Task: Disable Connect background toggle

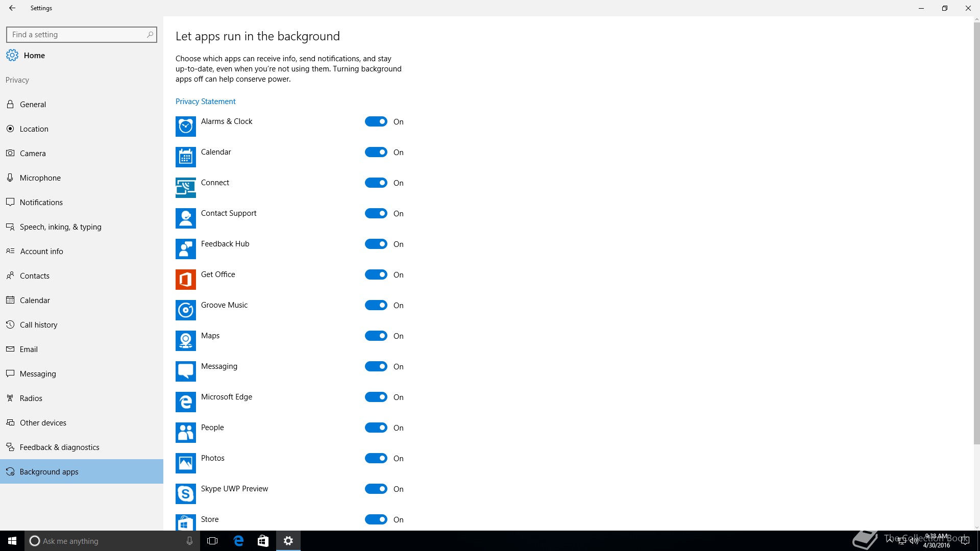Action: click(376, 183)
